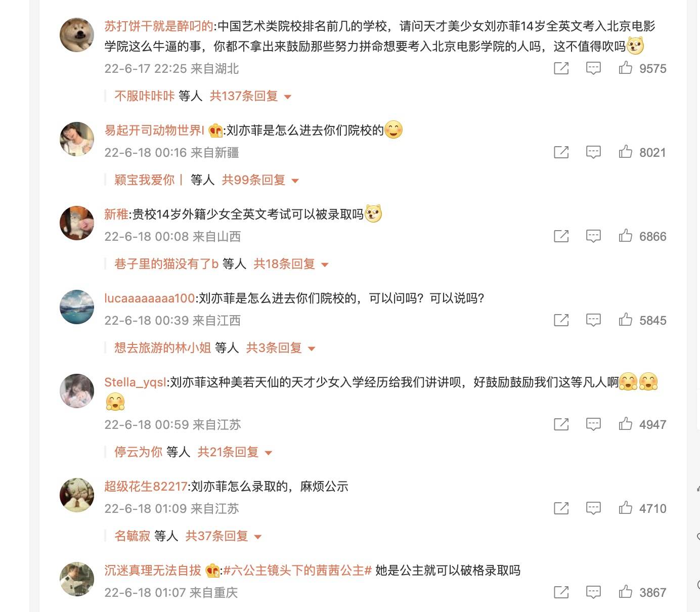Like the comment with 9575 likes
This screenshot has width=700, height=612.
[x=626, y=68]
